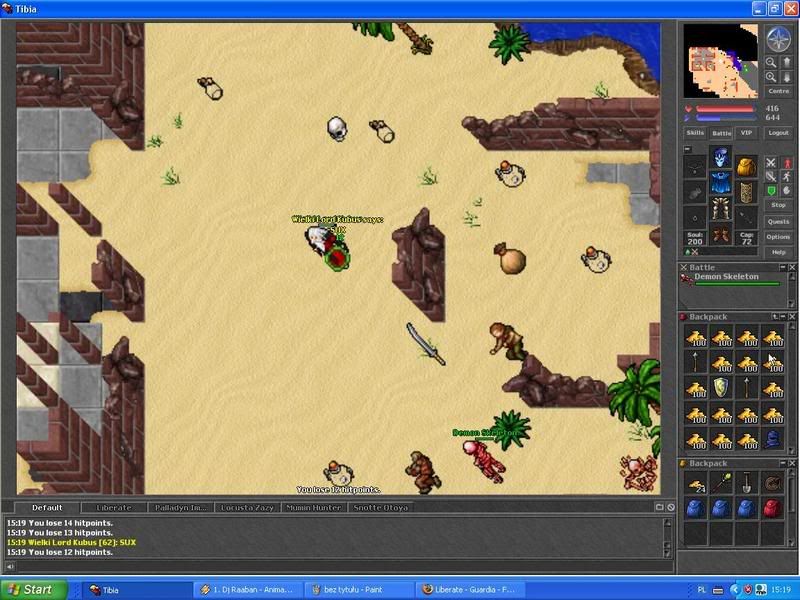This screenshot has width=800, height=600.
Task: Close the Battle panel
Action: pos(792,267)
